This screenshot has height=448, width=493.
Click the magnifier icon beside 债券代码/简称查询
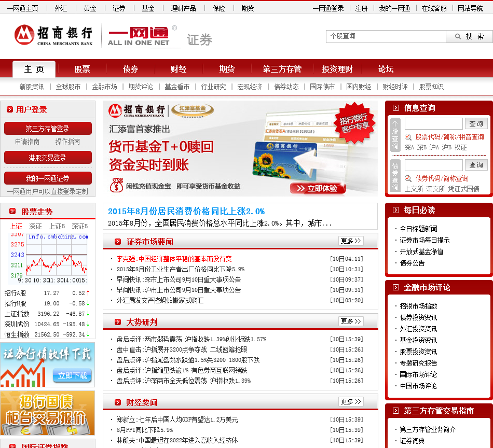click(x=408, y=178)
